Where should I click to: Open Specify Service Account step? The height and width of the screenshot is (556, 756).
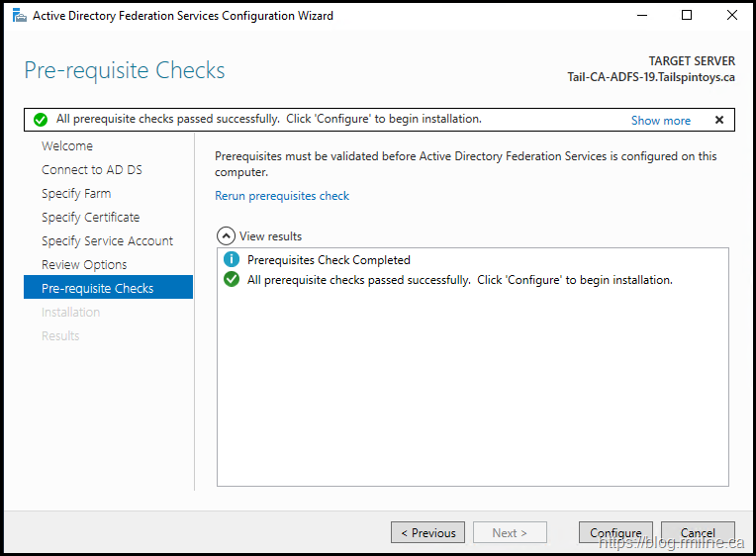click(107, 240)
